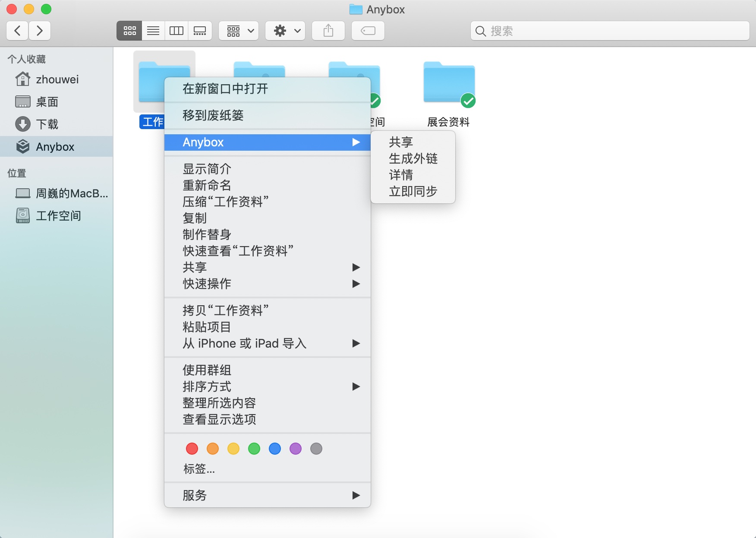
Task: Choose 粘贴项目 from context menu
Action: tap(268, 327)
